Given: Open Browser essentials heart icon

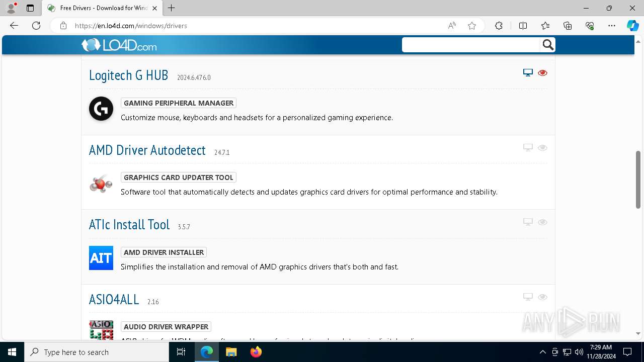Looking at the screenshot, I should point(590,26).
